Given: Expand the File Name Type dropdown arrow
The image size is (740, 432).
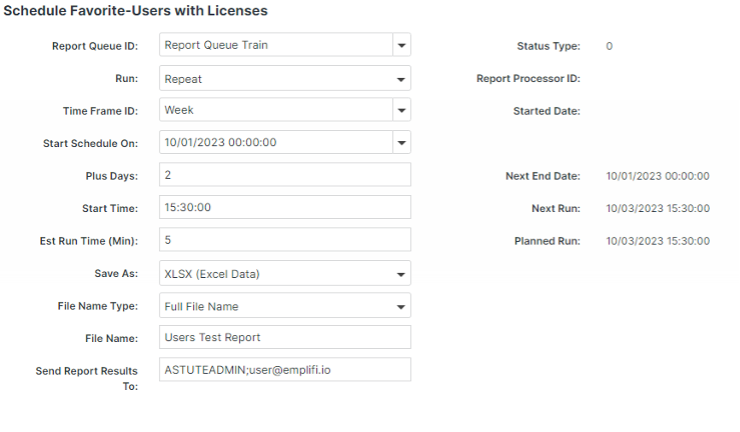Looking at the screenshot, I should tap(401, 307).
